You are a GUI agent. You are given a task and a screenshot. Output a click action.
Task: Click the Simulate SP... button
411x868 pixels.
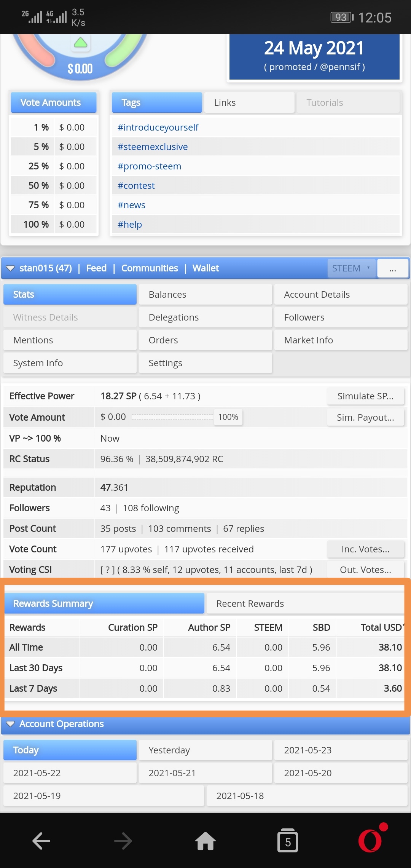365,396
